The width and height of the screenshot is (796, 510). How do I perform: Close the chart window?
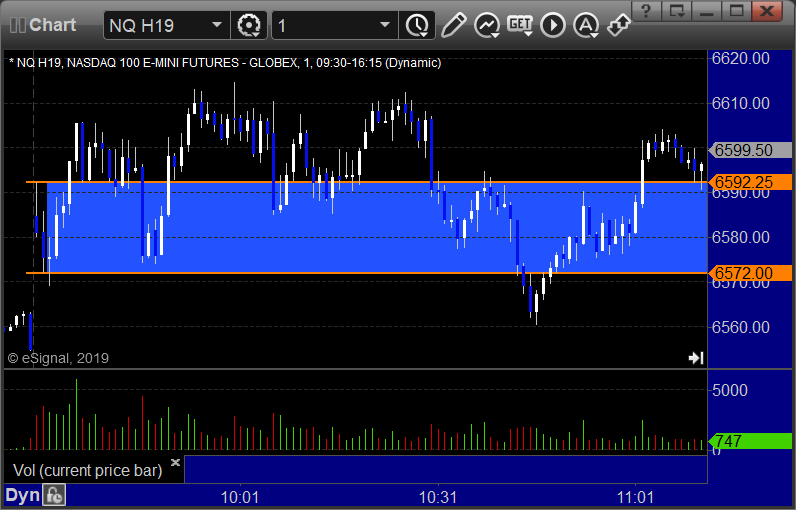pos(768,11)
